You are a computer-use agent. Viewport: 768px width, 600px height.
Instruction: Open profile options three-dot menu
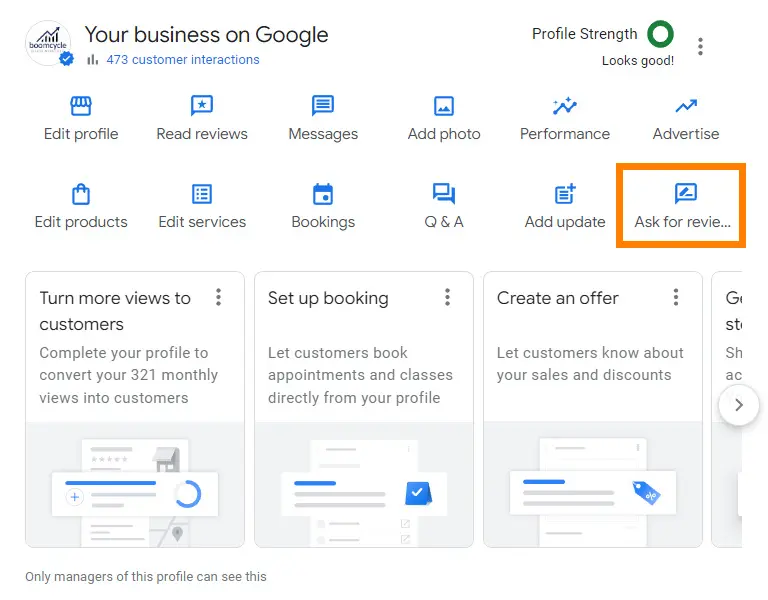[x=700, y=46]
